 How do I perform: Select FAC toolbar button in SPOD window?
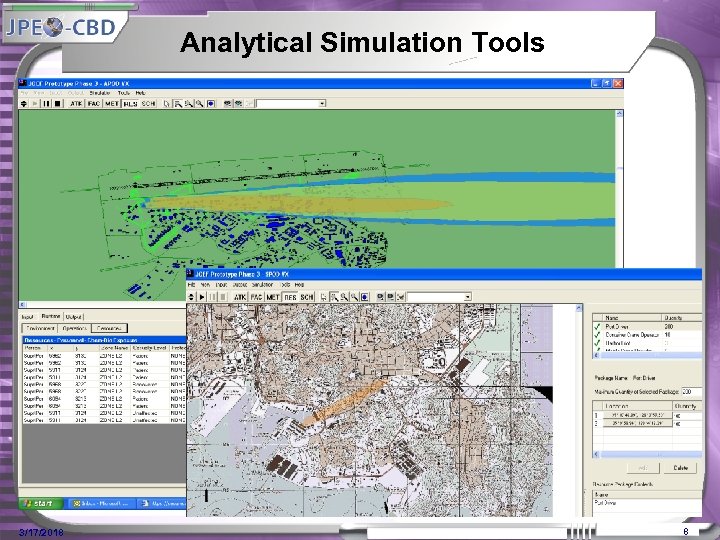[256, 297]
